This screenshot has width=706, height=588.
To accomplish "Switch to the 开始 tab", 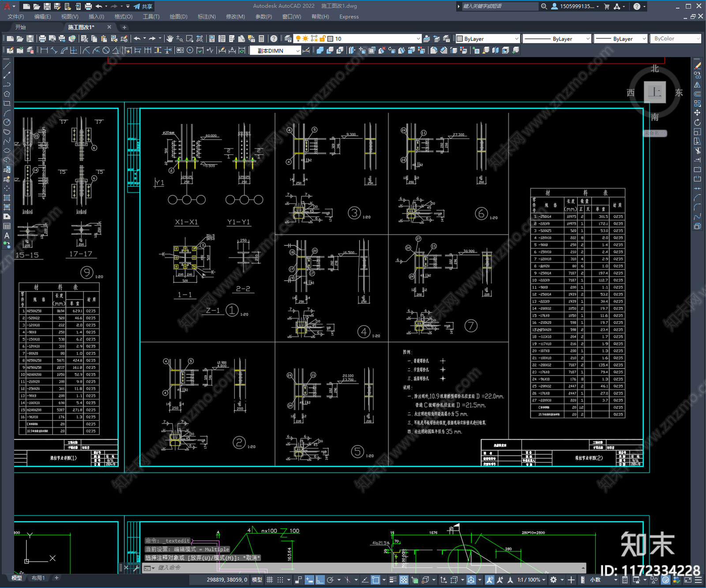I will coord(21,27).
